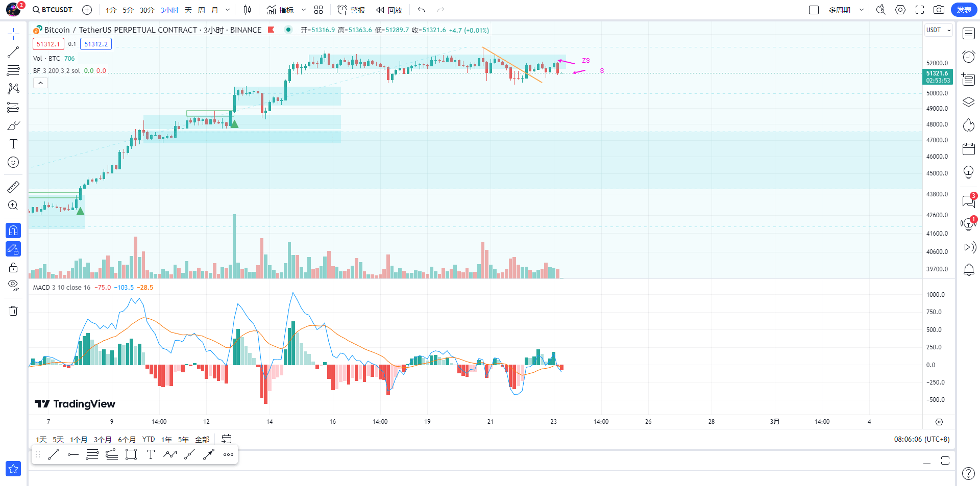Toggle lock all drawings

point(13,267)
